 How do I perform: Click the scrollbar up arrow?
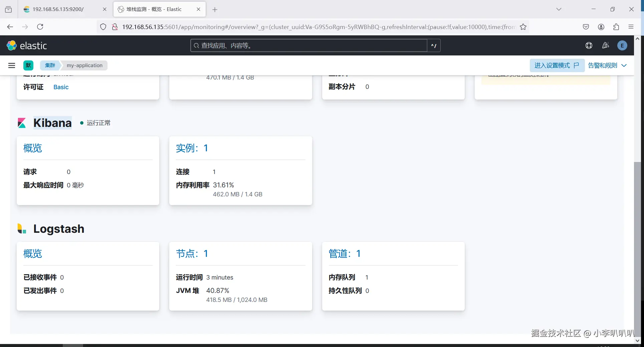[x=637, y=39]
